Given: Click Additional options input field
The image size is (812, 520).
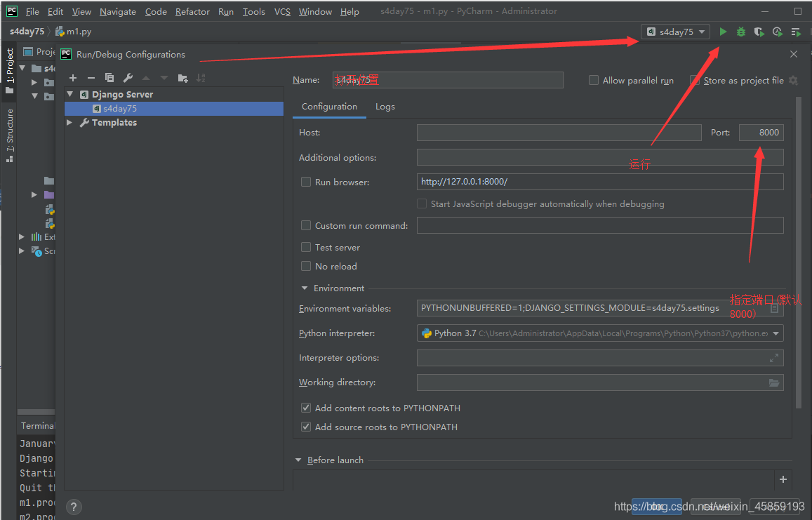Looking at the screenshot, I should tap(599, 157).
